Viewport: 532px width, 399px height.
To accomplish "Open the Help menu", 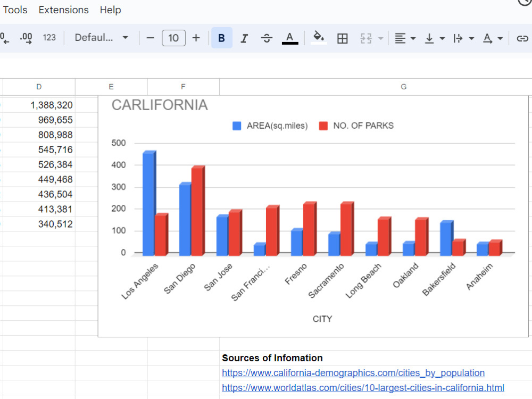I will click(110, 10).
